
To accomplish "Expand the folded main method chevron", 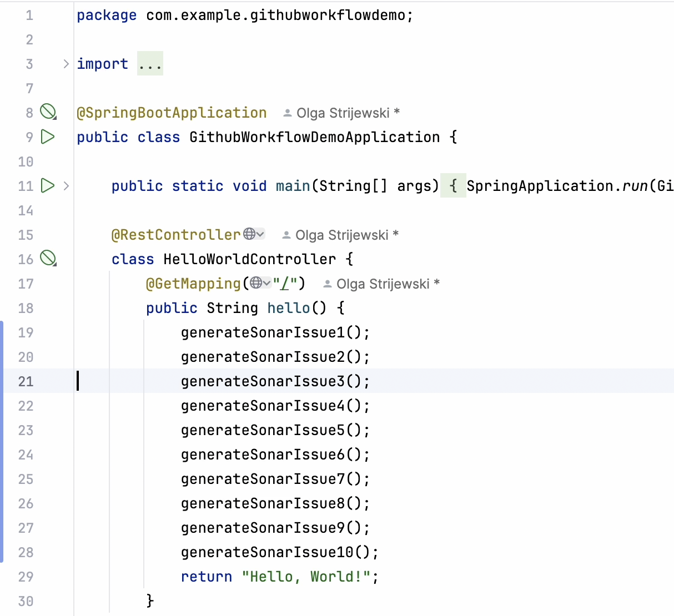I will coord(66,185).
